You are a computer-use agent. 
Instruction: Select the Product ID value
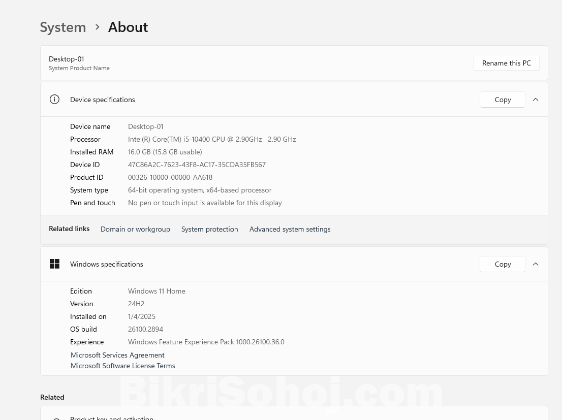coord(170,177)
